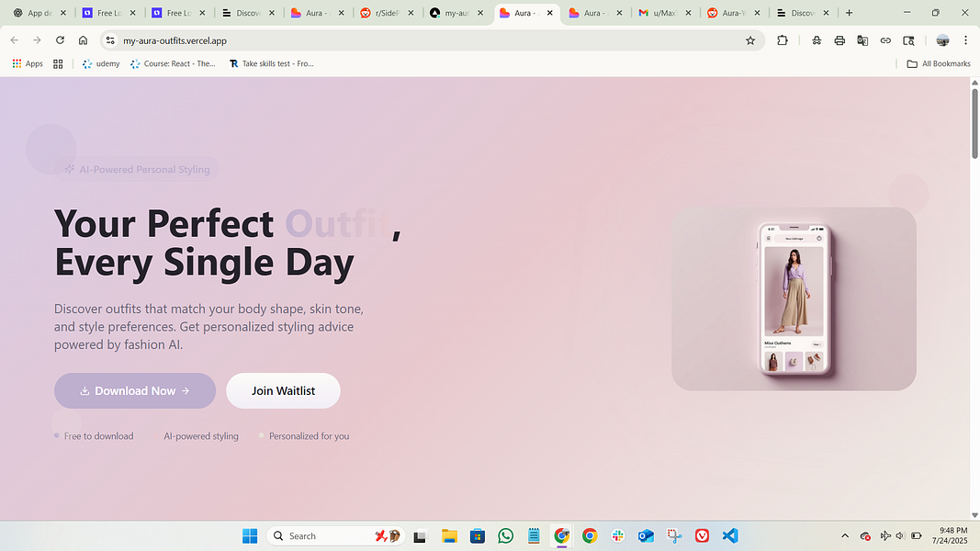Switch to the u/Max Gmail tab
This screenshot has width=980, height=551.
(x=666, y=13)
